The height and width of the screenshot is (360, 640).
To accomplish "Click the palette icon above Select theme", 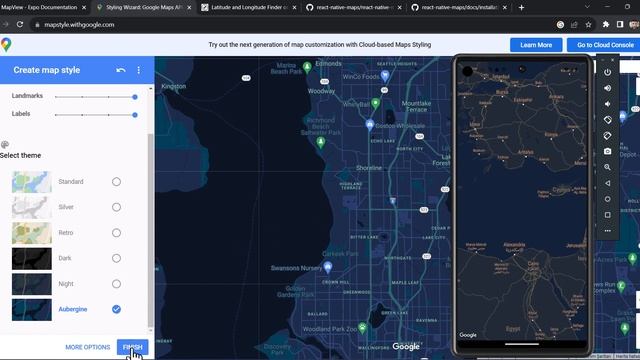I will (5, 144).
